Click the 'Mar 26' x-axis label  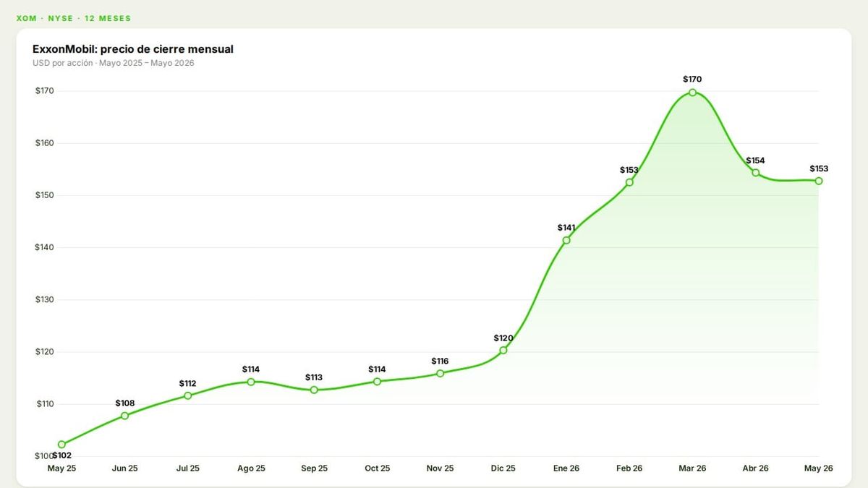tap(692, 468)
